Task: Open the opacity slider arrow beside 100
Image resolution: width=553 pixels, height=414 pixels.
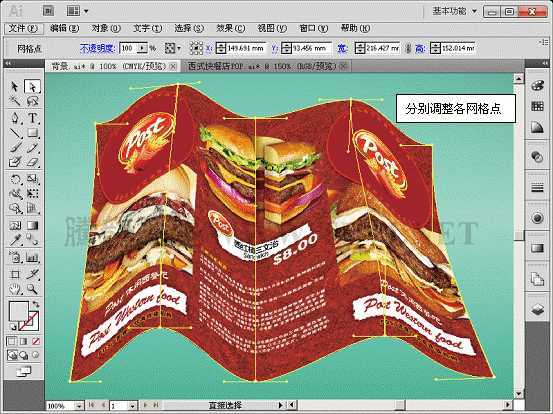Action: (142, 48)
